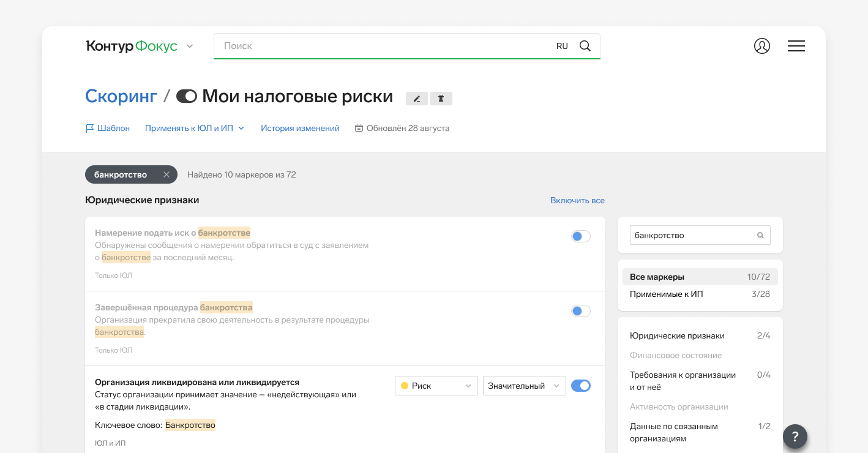Image resolution: width=868 pixels, height=453 pixels.
Task: Click the trash delete icon beside title
Action: [441, 99]
